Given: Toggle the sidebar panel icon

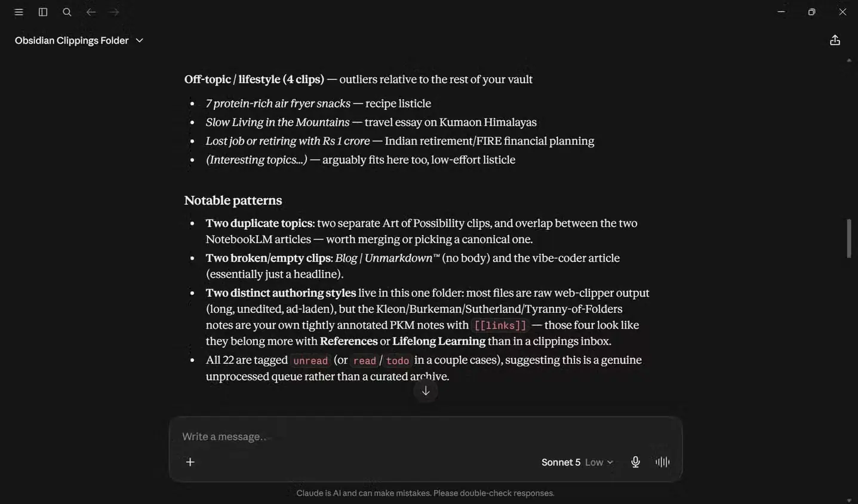Looking at the screenshot, I should pos(43,12).
